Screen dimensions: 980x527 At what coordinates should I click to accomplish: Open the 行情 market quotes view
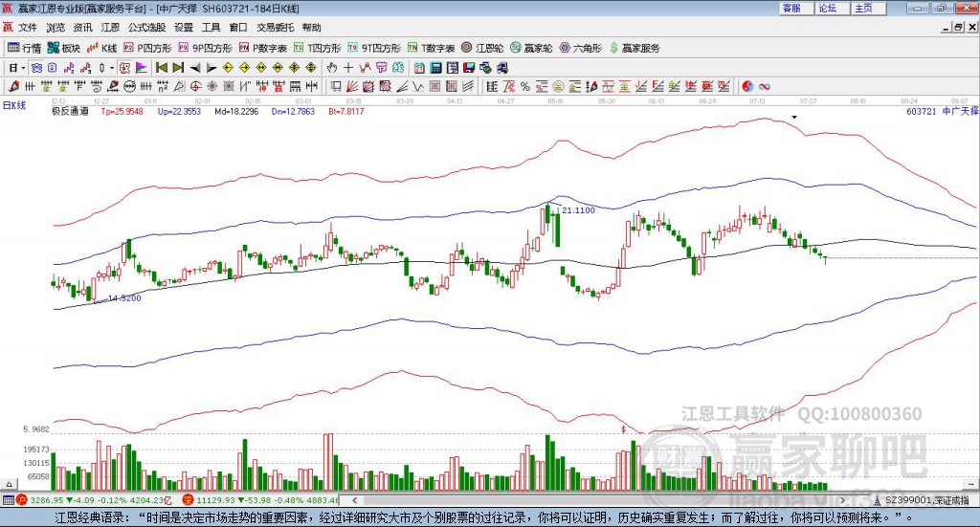tap(24, 48)
